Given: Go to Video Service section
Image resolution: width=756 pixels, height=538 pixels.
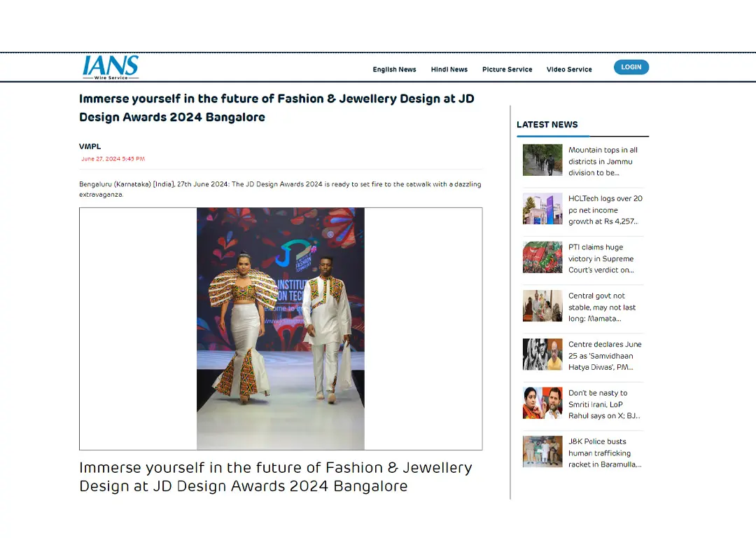Looking at the screenshot, I should (x=569, y=69).
